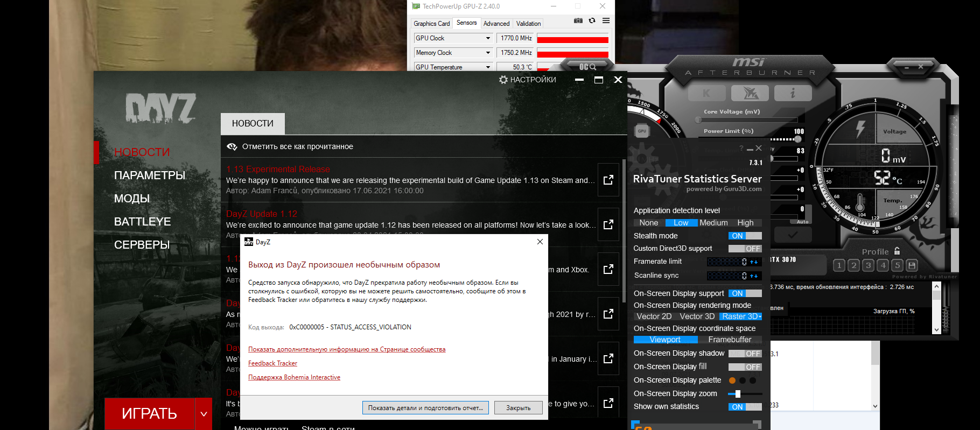Click the Afterburner fighter-jet logo button
Screen dimensions: 980x430
point(750,93)
